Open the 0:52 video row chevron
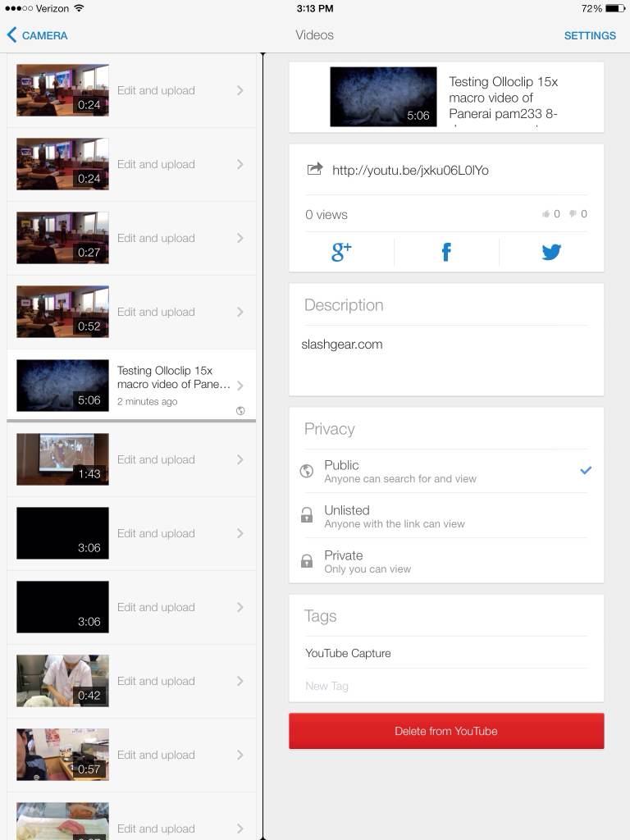 point(240,312)
